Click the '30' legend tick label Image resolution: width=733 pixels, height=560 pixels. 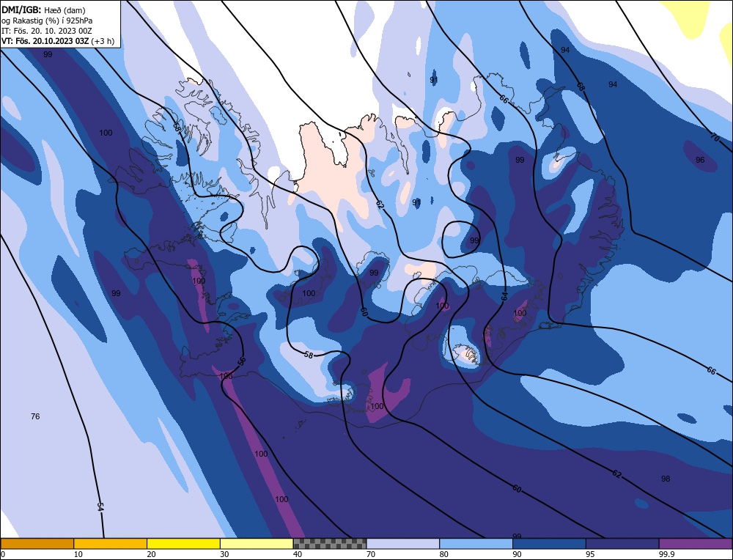click(x=224, y=554)
